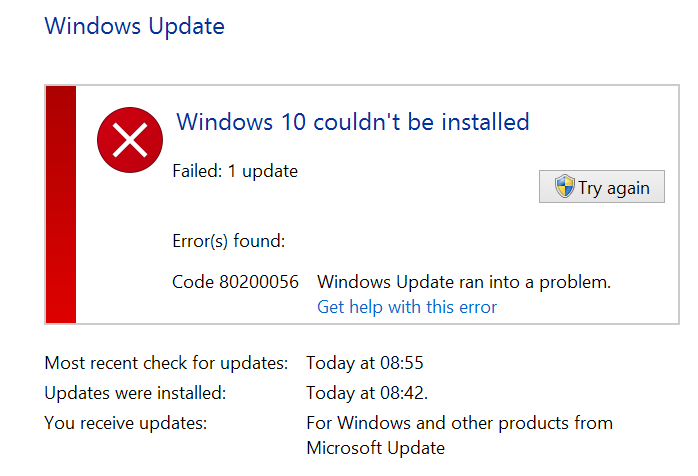Select the Windows 10 couldn't be installed heading
Viewport: 698px width, 476px height.
pos(353,122)
